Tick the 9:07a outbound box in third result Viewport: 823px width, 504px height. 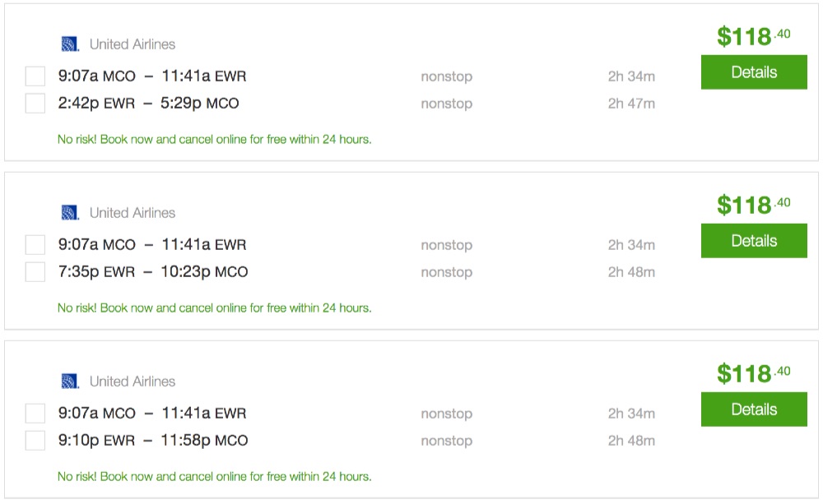[35, 414]
